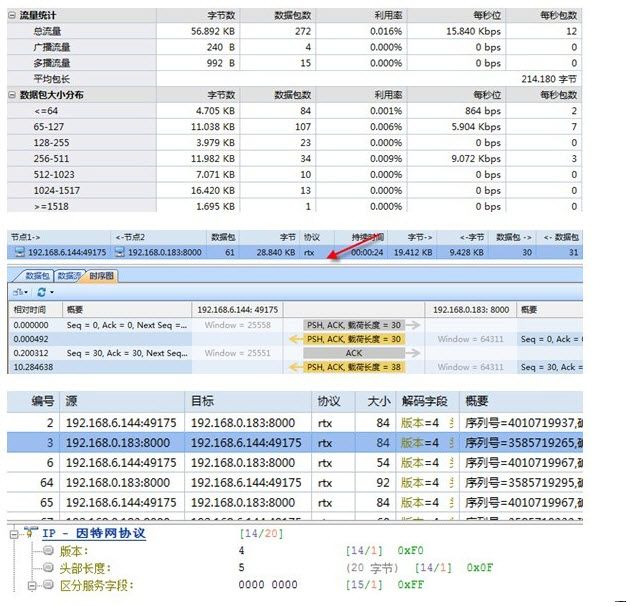
Task: Click the field icon beside 区分服务字段
Action: pyautogui.click(x=48, y=585)
